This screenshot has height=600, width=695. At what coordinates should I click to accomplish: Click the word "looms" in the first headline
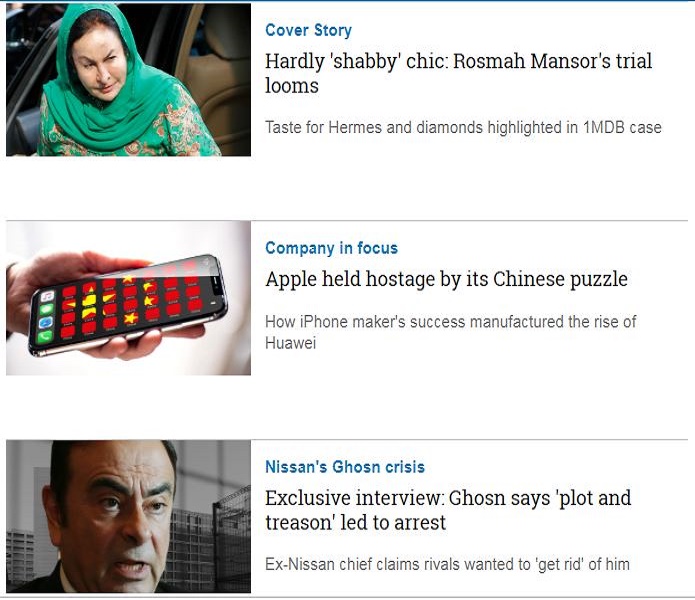(292, 86)
